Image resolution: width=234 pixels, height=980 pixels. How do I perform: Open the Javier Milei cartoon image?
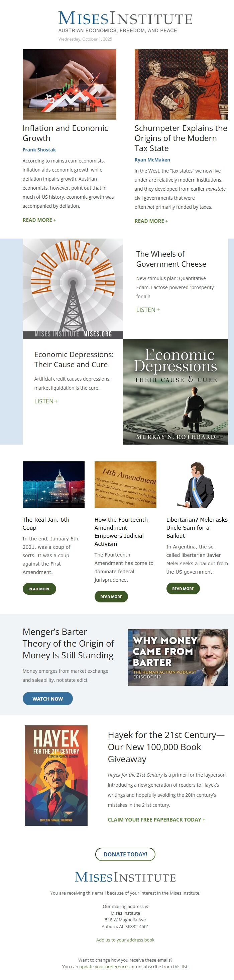[197, 484]
